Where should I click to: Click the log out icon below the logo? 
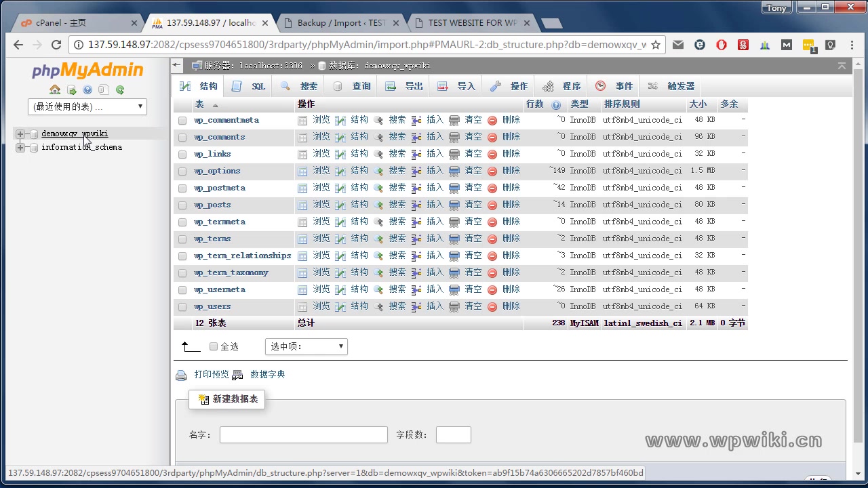point(71,89)
